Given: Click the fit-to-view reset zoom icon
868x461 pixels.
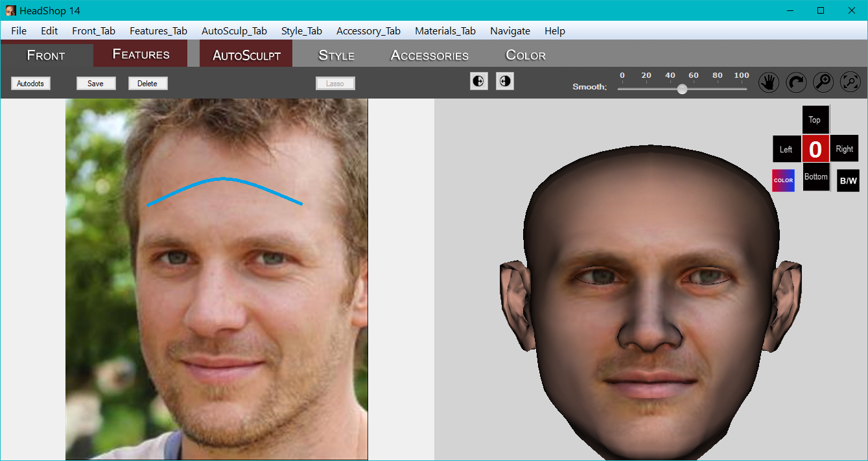Looking at the screenshot, I should (x=850, y=82).
